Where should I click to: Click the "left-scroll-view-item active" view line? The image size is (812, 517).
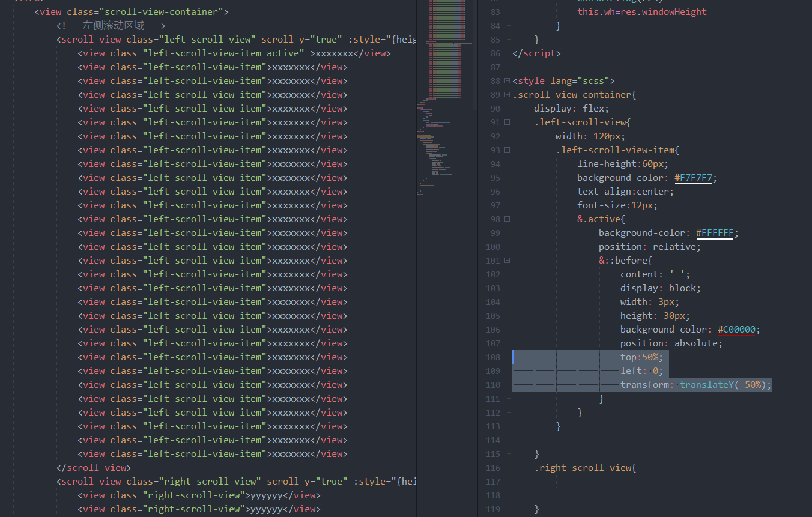click(234, 53)
